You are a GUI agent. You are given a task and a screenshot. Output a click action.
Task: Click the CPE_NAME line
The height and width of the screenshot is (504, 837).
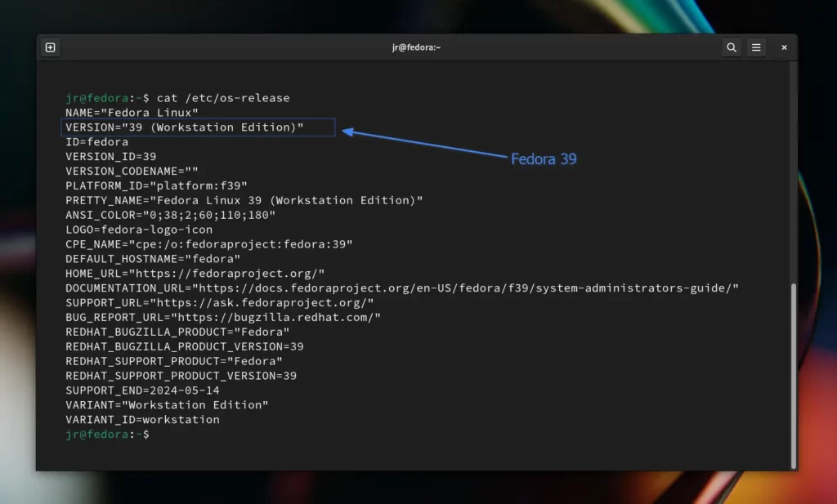tap(209, 244)
